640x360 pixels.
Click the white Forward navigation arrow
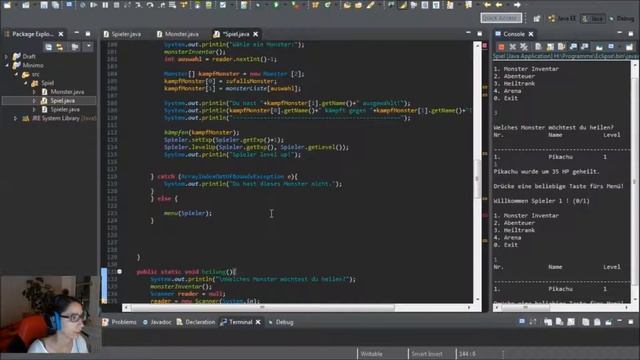click(x=517, y=5)
